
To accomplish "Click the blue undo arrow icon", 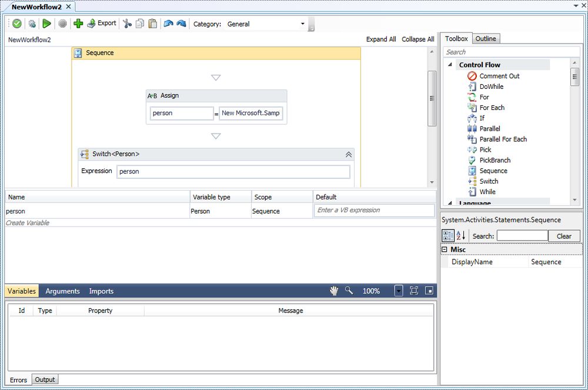I will click(168, 24).
